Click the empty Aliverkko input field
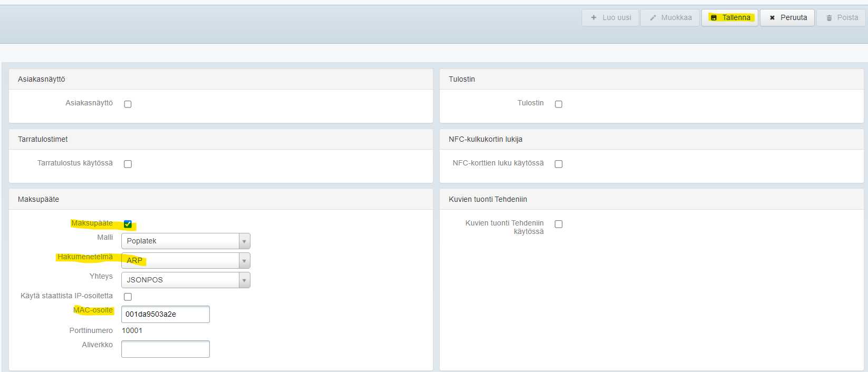 165,349
